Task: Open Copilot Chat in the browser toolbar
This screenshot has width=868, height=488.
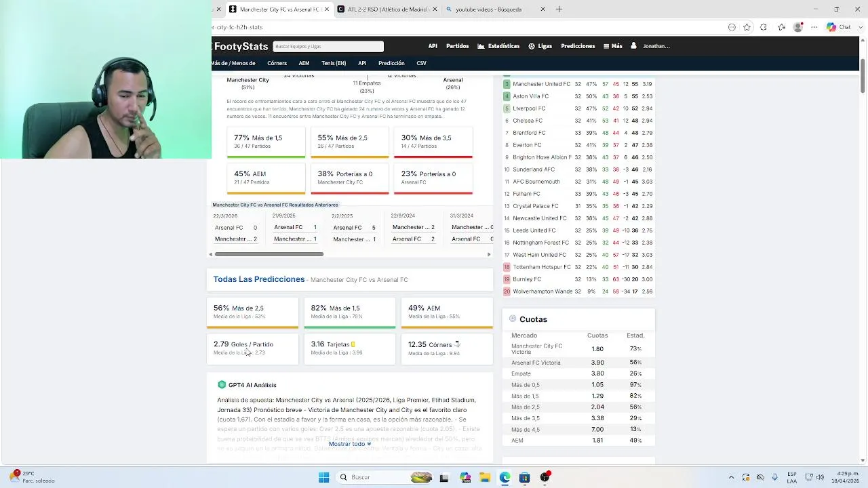Action: click(839, 27)
